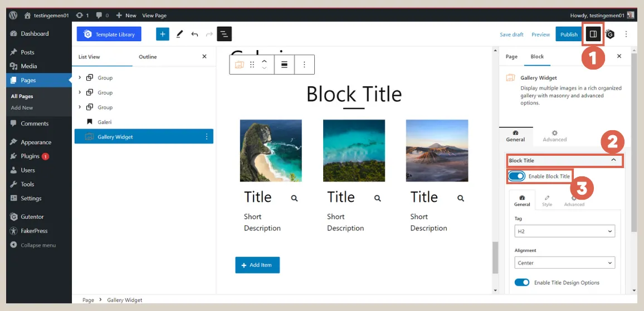Click the block drag handle dots
Image resolution: width=644 pixels, height=311 pixels.
[x=252, y=65]
